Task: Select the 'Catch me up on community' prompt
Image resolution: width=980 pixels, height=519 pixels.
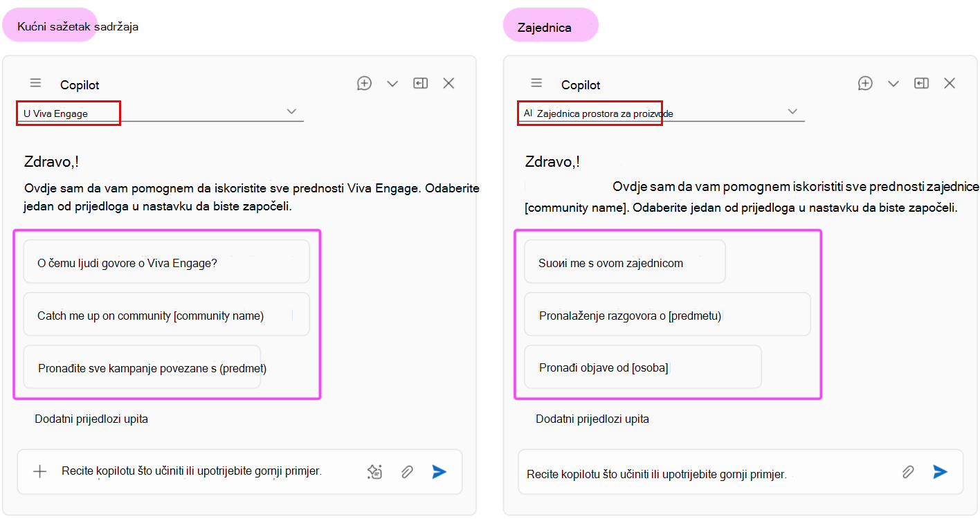Action: point(166,315)
